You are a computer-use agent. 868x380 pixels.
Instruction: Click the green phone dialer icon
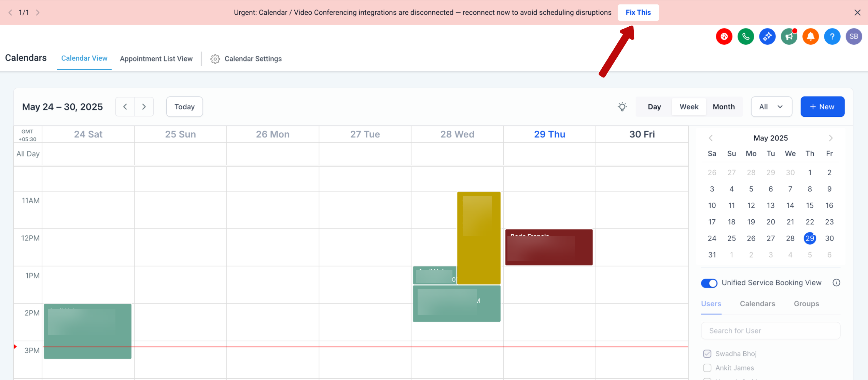[745, 36]
